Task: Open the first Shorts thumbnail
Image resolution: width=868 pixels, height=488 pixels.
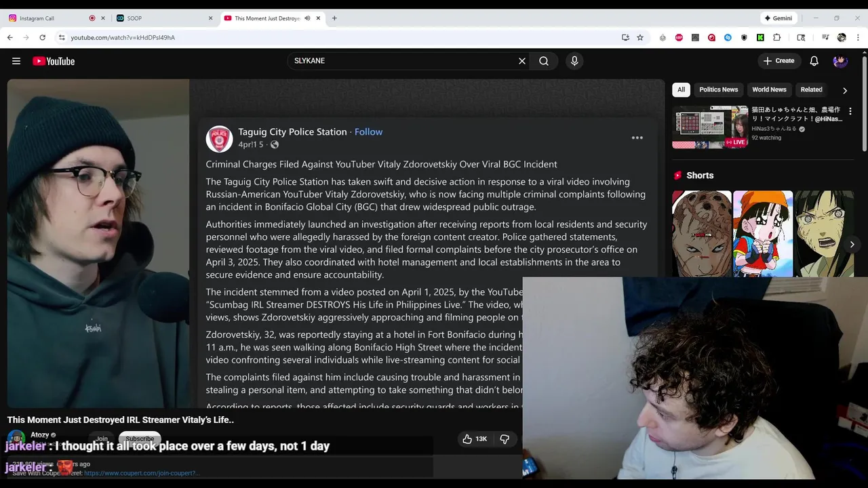Action: (x=701, y=234)
